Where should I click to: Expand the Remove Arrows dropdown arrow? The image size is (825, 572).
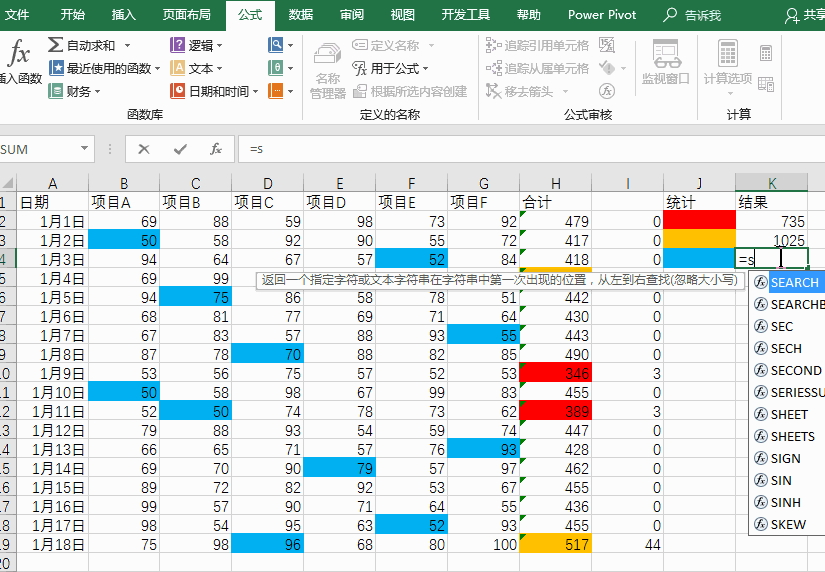click(566, 92)
